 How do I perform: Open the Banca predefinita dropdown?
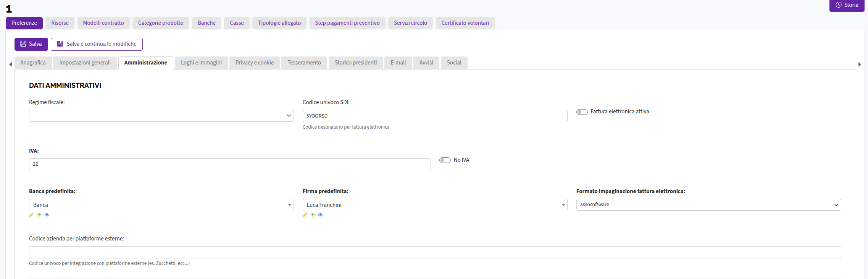coord(161,205)
